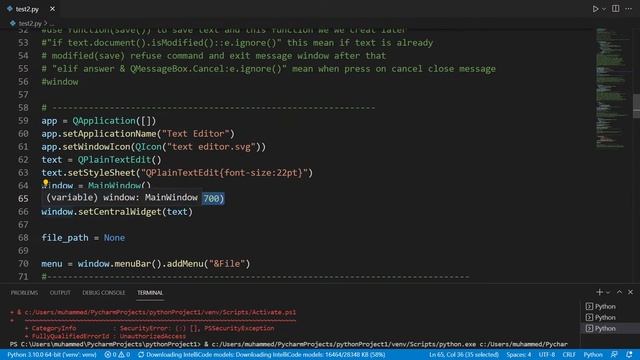Open the run options dropdown arrow

pos(604,9)
